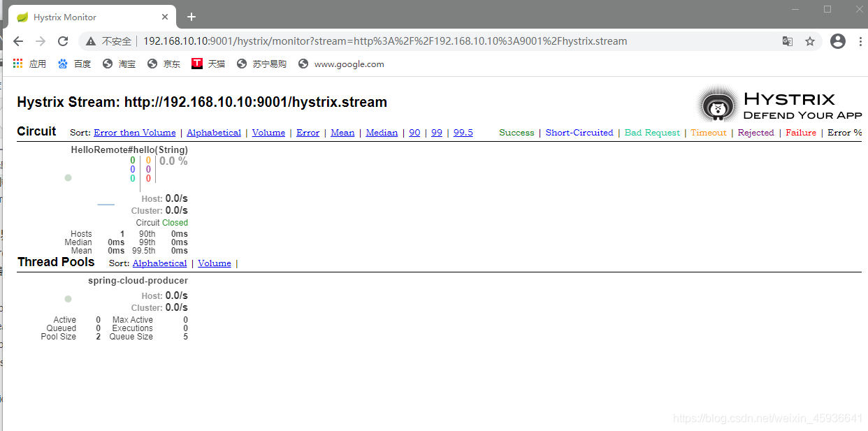This screenshot has height=431, width=868.
Task: Open the 苏宁易购 bookmark
Action: point(261,64)
